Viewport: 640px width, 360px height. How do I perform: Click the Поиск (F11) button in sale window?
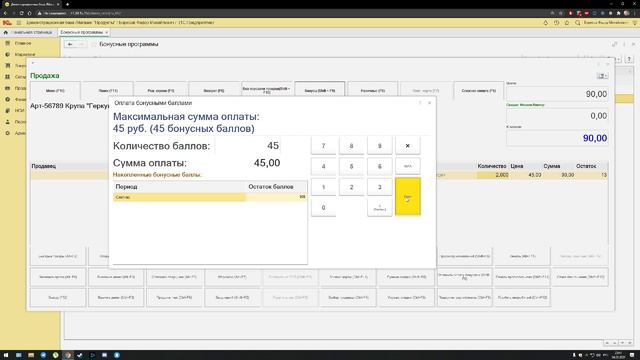point(108,91)
